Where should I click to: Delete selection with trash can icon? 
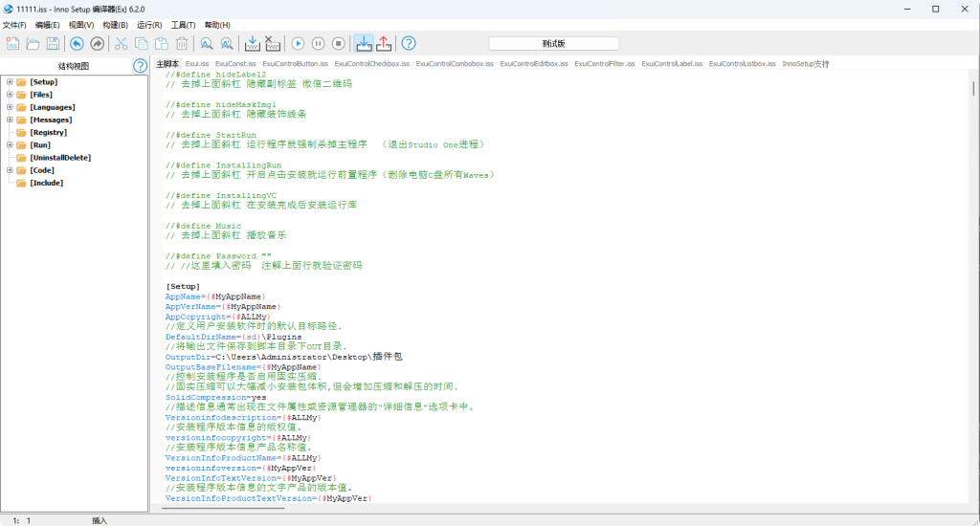[182, 44]
